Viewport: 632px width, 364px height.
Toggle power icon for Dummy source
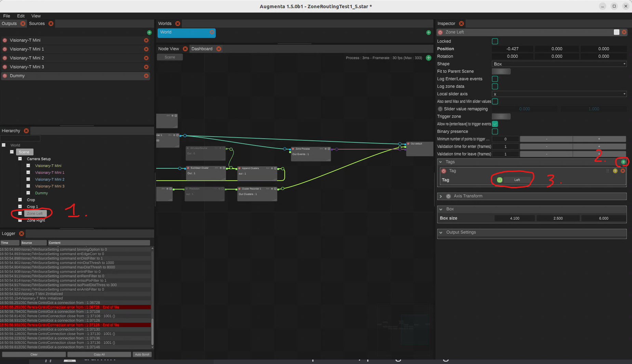point(5,76)
